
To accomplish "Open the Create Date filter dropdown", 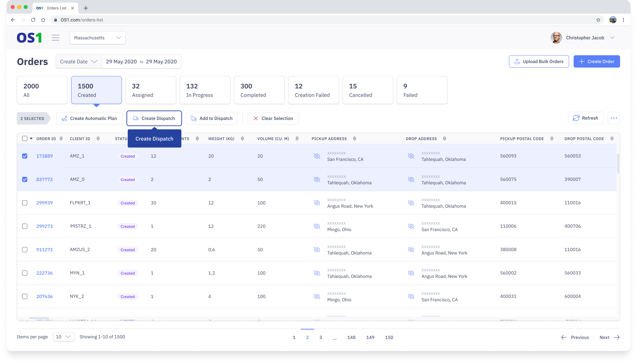I will pos(79,61).
